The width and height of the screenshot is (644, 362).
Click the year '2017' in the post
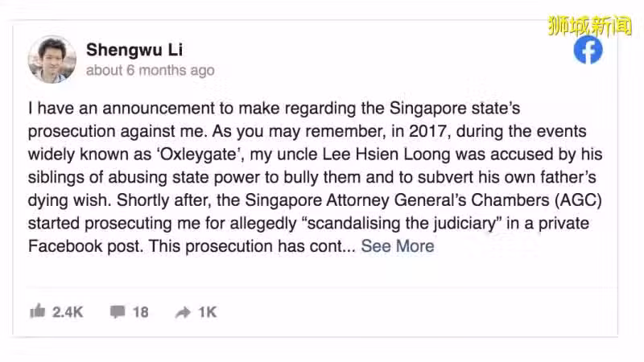point(427,132)
